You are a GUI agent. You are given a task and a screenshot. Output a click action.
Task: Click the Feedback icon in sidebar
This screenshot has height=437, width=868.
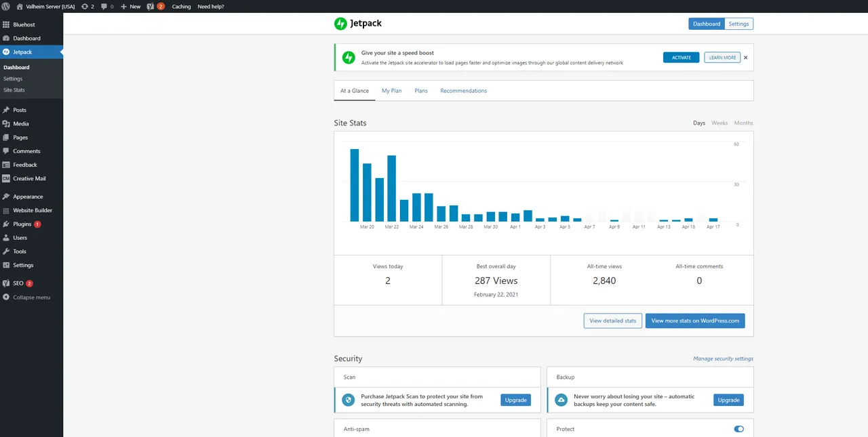click(6, 165)
